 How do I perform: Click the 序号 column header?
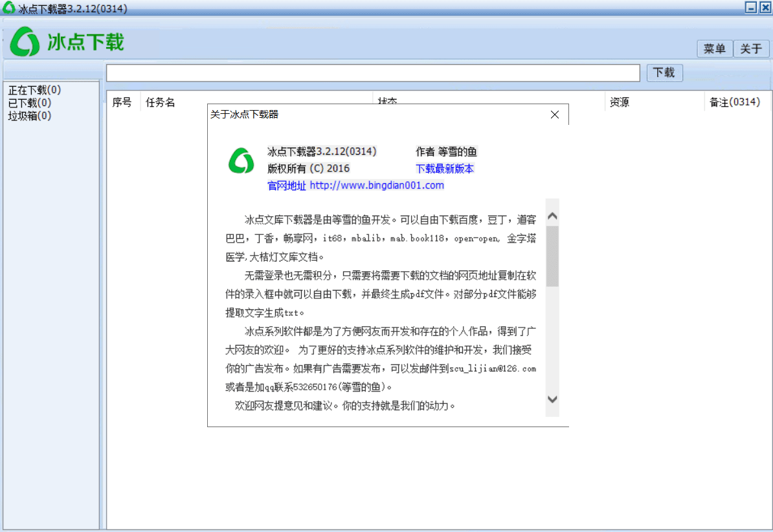(122, 102)
